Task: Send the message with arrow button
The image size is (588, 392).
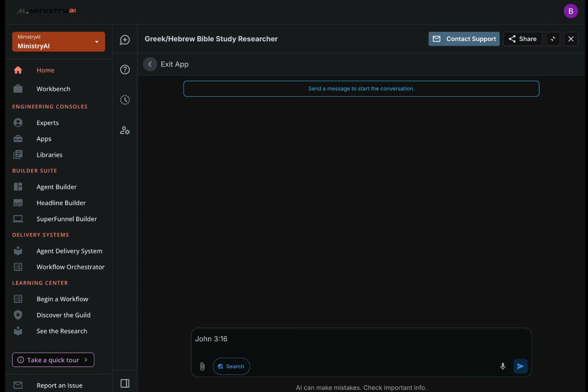Action: [x=520, y=366]
